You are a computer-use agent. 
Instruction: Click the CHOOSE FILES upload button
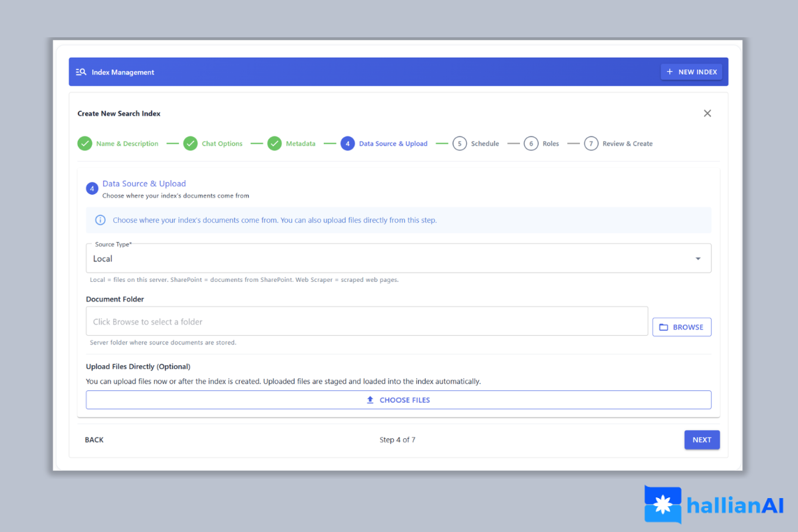(x=398, y=400)
